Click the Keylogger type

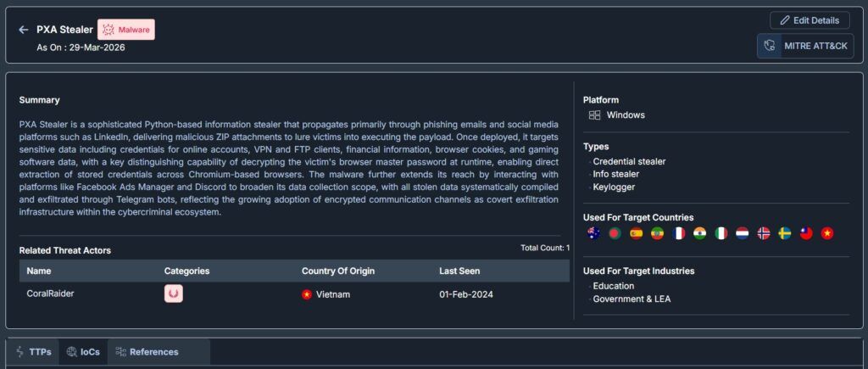point(614,187)
